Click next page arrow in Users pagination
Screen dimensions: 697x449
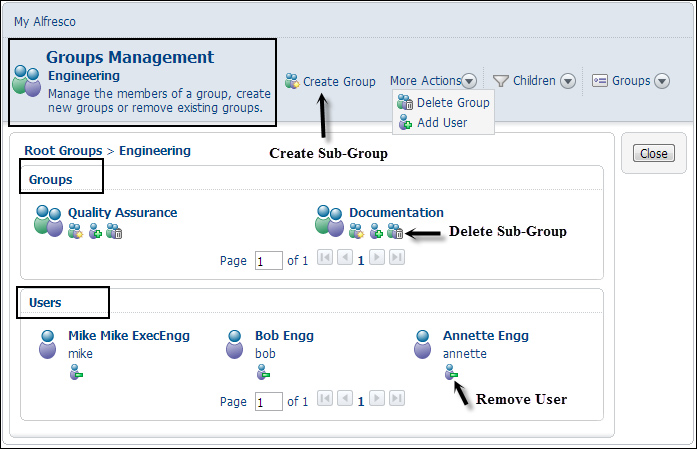(x=377, y=398)
